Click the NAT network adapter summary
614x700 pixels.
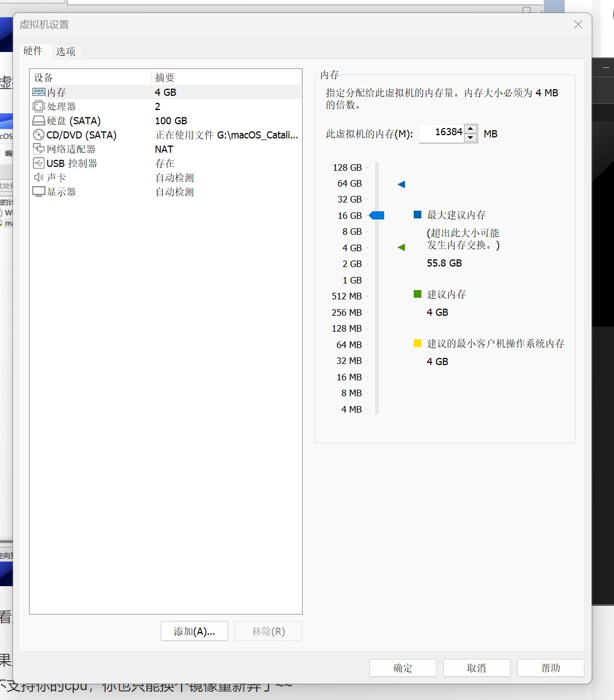tap(164, 149)
